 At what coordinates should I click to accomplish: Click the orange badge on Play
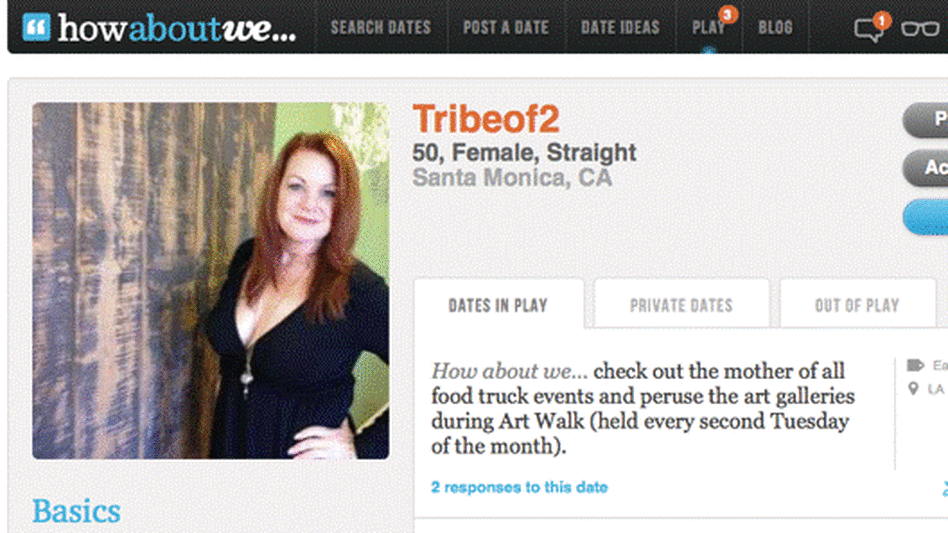point(728,14)
